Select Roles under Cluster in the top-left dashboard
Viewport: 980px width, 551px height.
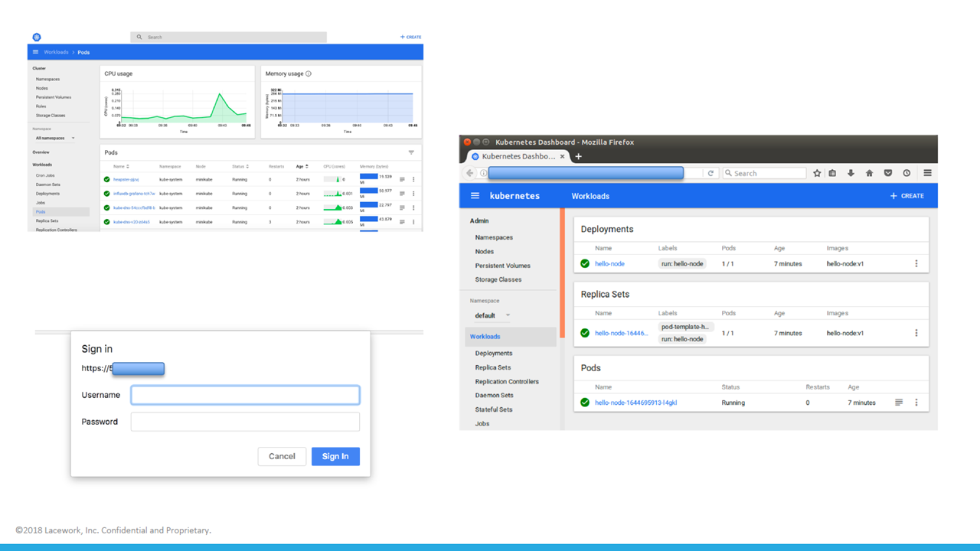[41, 106]
